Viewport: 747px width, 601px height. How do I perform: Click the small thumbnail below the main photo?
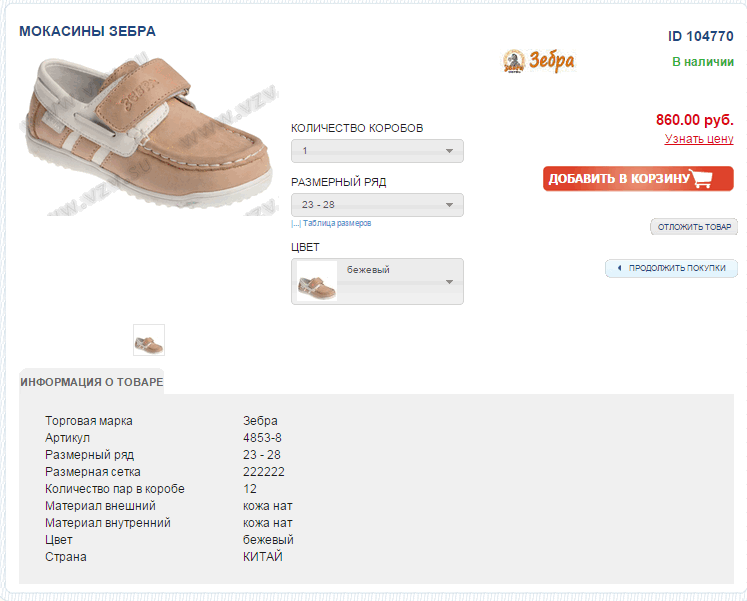[x=149, y=340]
